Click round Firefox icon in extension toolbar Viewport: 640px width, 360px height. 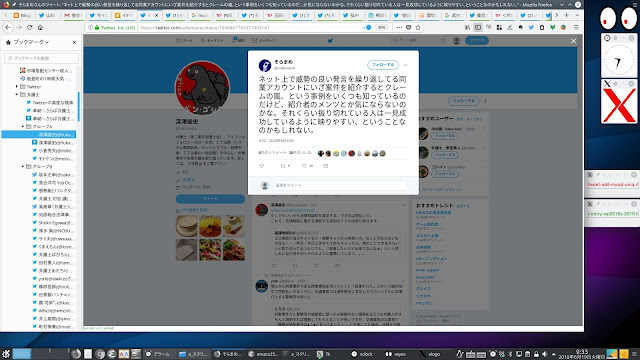point(563,27)
